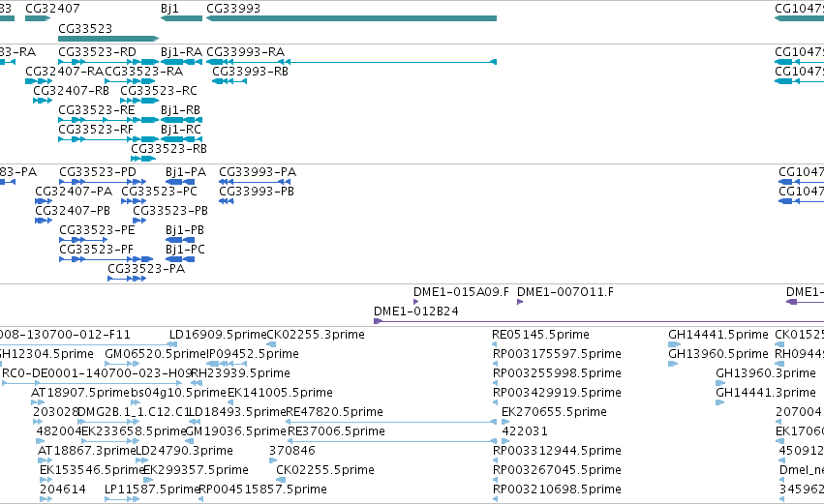Screen dimensions: 824x504
Task: Select the RP003255998.5prime EST
Action: coord(495,383)
